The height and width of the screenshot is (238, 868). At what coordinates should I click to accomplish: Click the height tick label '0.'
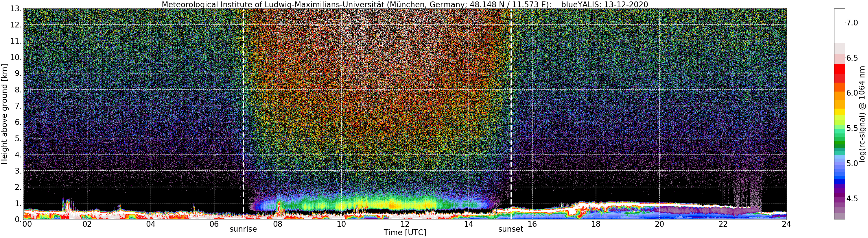pyautogui.click(x=18, y=219)
